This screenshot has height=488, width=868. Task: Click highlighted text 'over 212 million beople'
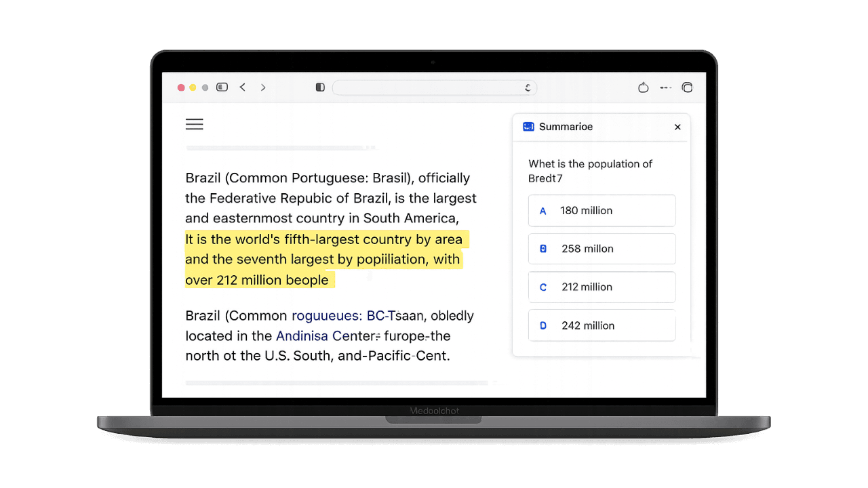pos(257,280)
